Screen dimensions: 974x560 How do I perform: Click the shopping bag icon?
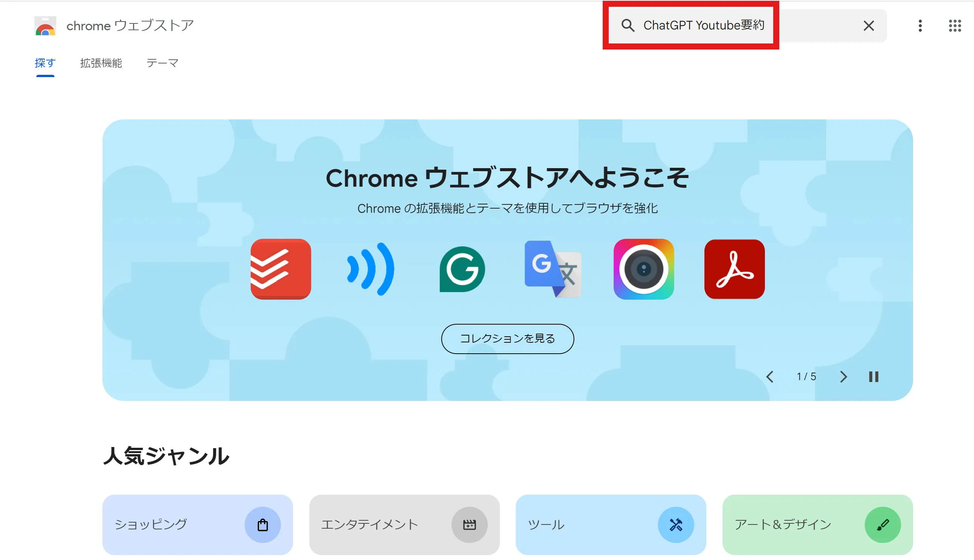pyautogui.click(x=262, y=524)
